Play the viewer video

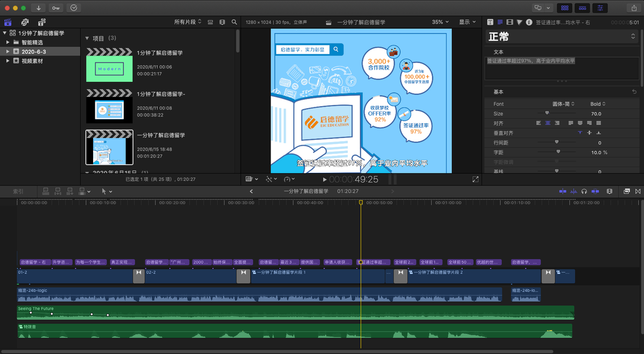click(325, 179)
